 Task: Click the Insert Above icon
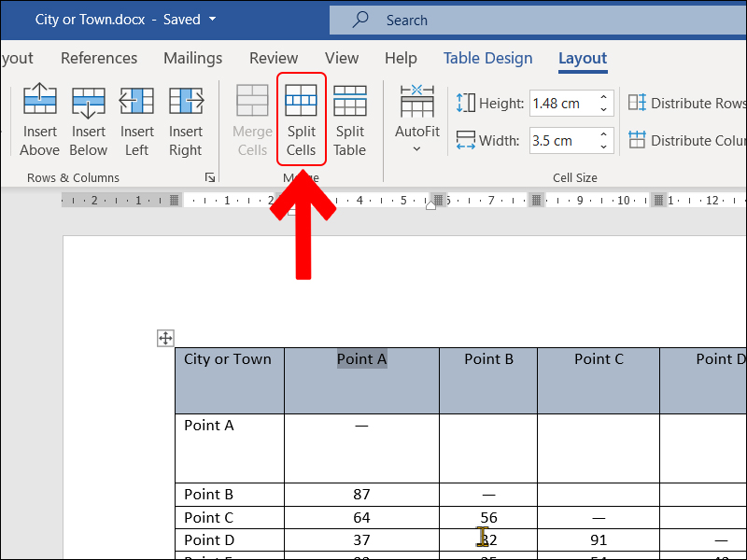coord(39,101)
